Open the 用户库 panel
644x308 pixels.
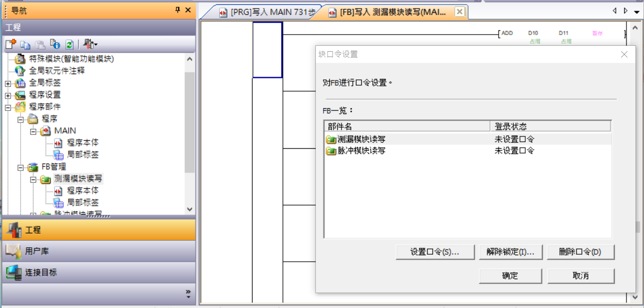pos(37,251)
